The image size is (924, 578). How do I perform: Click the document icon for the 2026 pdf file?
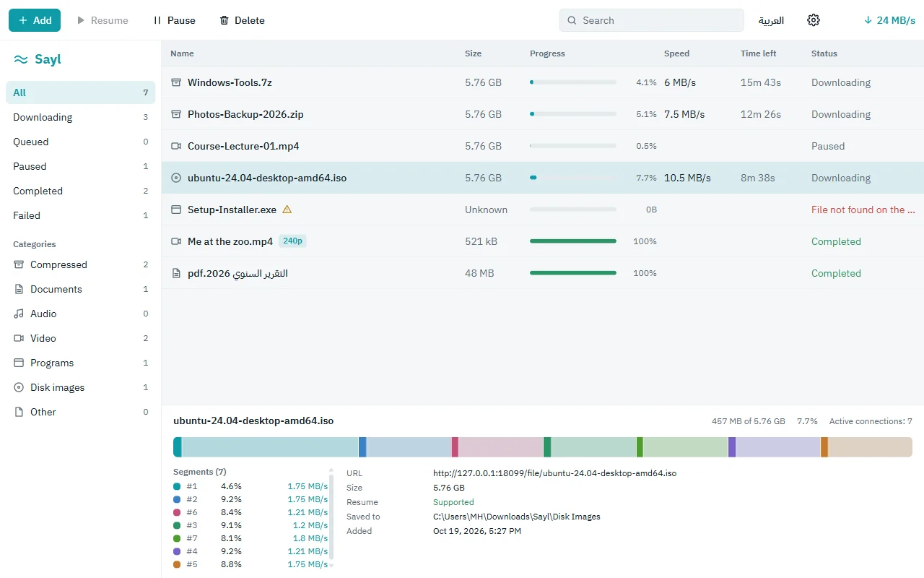[176, 273]
